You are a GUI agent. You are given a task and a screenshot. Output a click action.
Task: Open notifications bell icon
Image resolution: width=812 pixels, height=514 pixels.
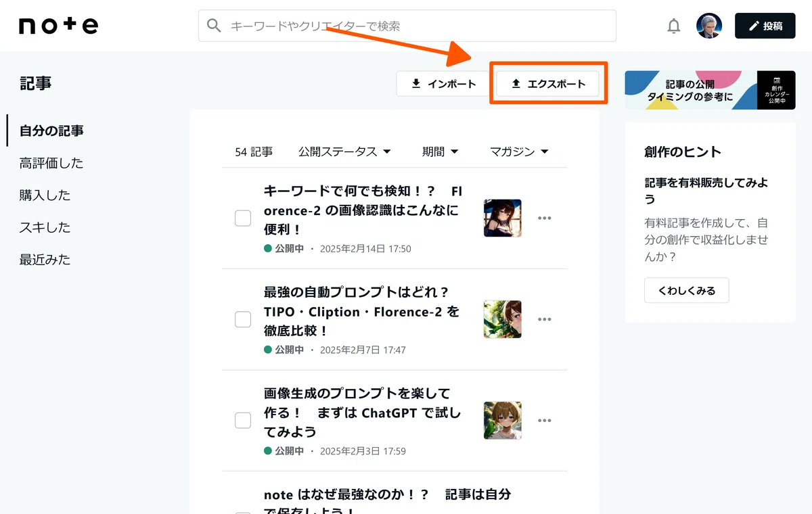[x=674, y=26]
